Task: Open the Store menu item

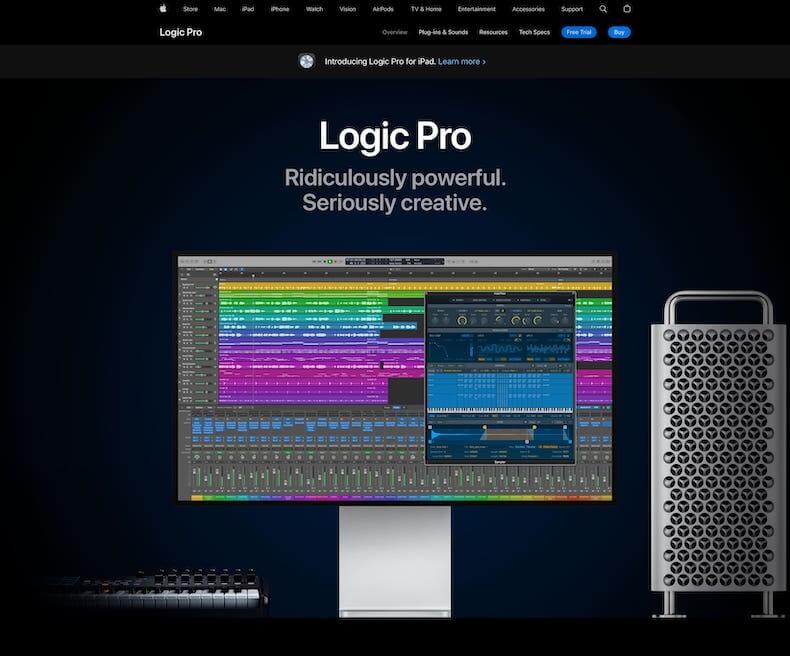Action: tap(190, 9)
